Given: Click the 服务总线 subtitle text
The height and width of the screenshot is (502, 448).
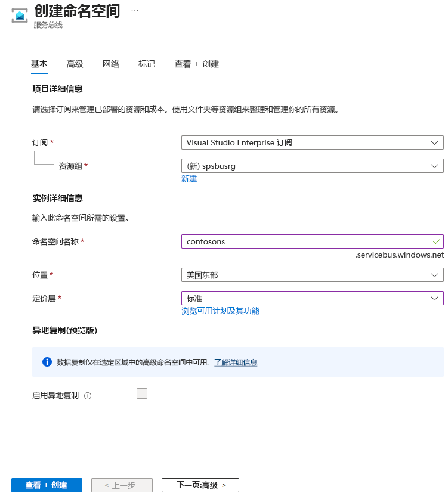Looking at the screenshot, I should [x=48, y=25].
